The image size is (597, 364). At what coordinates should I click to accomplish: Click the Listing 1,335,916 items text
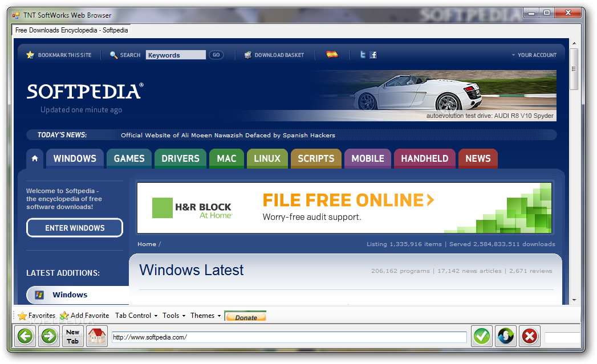pyautogui.click(x=404, y=244)
